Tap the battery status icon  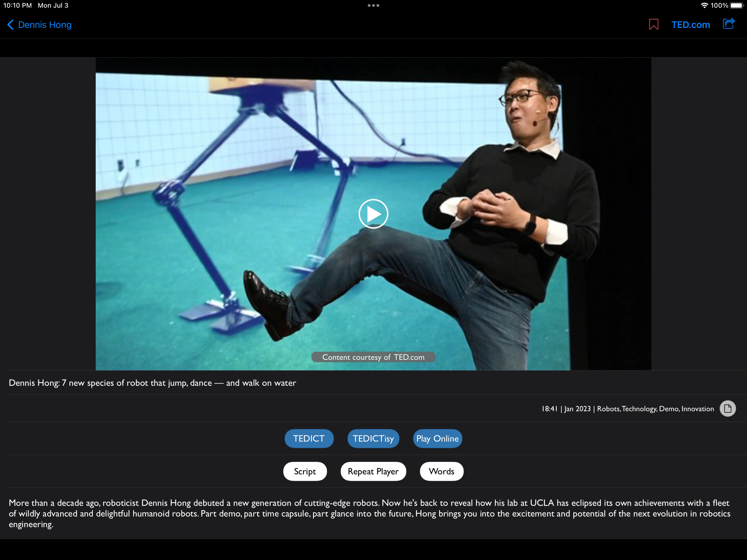point(737,5)
